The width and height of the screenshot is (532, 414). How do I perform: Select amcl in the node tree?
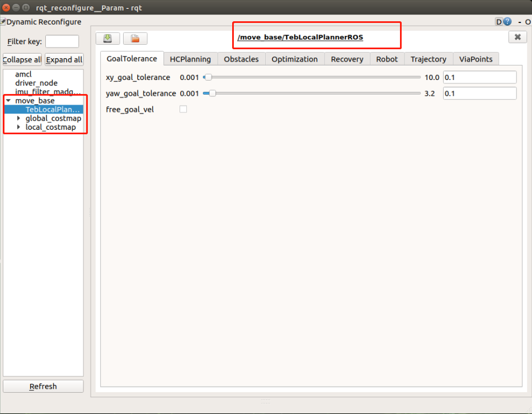[x=23, y=74]
